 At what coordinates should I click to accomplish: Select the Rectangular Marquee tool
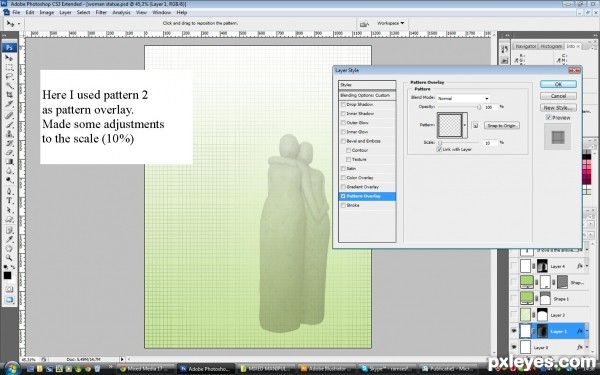(x=9, y=68)
